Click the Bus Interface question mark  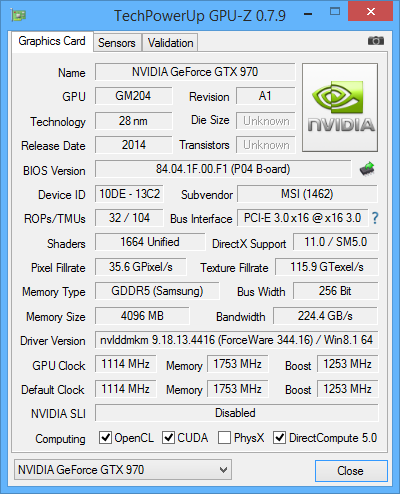click(375, 218)
